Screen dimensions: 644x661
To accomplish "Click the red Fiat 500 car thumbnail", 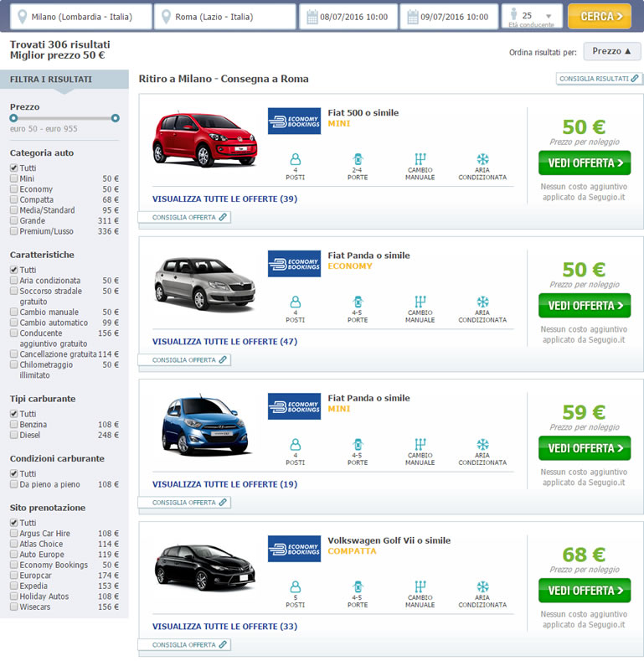I will pyautogui.click(x=204, y=139).
